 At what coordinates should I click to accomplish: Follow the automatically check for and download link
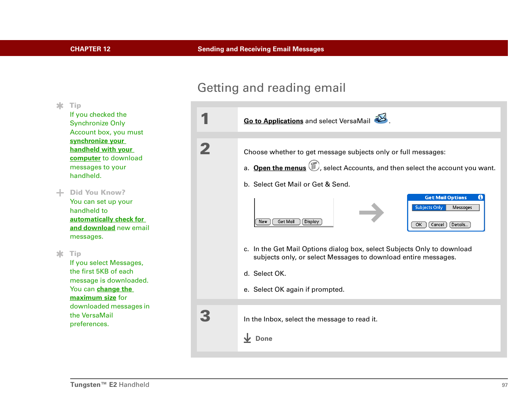pyautogui.click(x=108, y=224)
